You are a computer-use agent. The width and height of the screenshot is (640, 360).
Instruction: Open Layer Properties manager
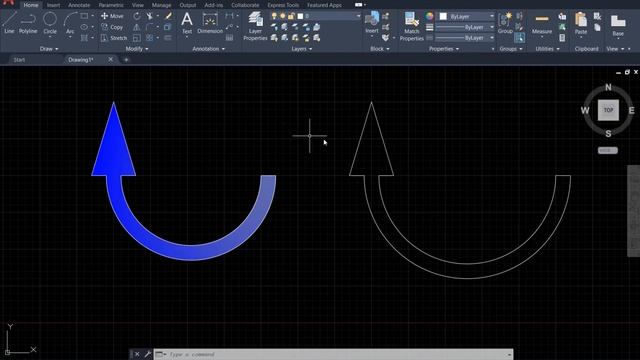[x=255, y=26]
